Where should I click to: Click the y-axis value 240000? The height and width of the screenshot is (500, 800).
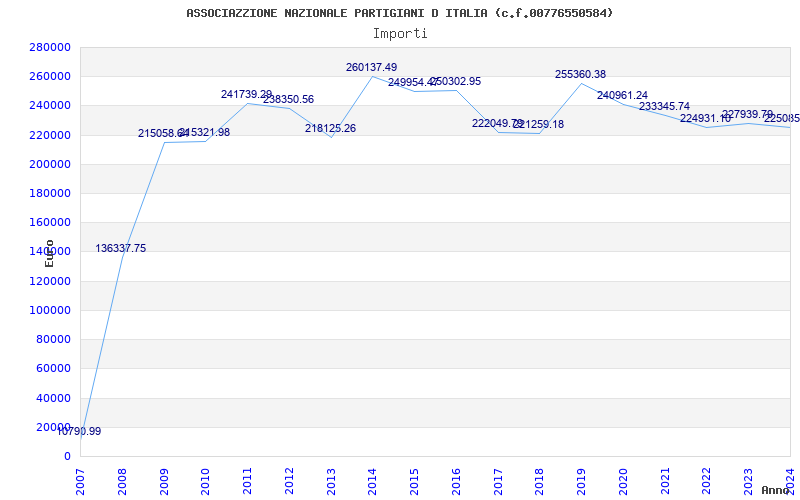pos(50,106)
